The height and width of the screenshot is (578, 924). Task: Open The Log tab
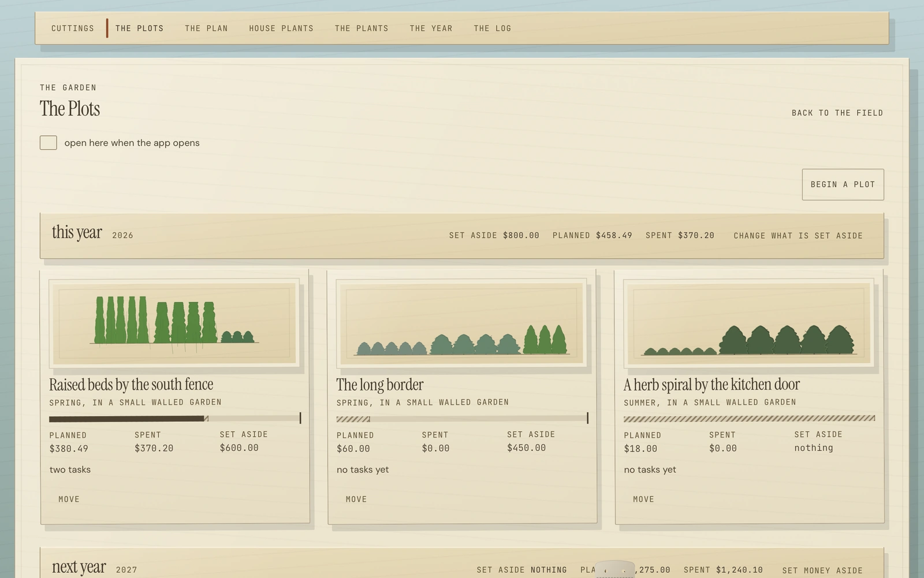(x=493, y=28)
